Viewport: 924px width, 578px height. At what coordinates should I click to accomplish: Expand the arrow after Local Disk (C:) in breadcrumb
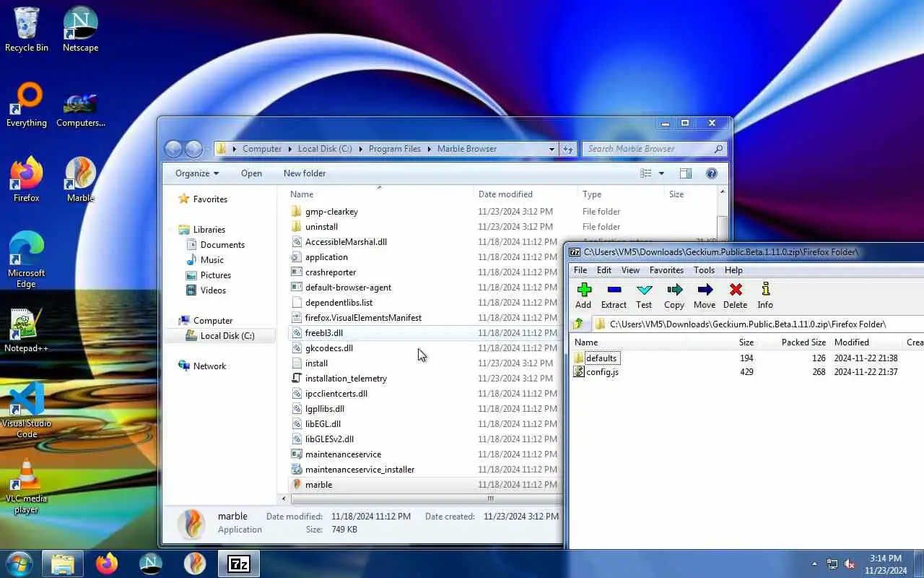360,149
